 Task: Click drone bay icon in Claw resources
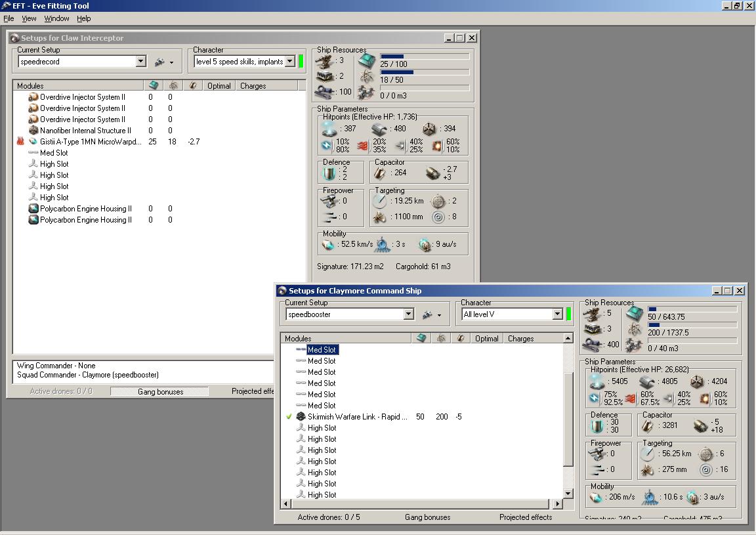367,92
